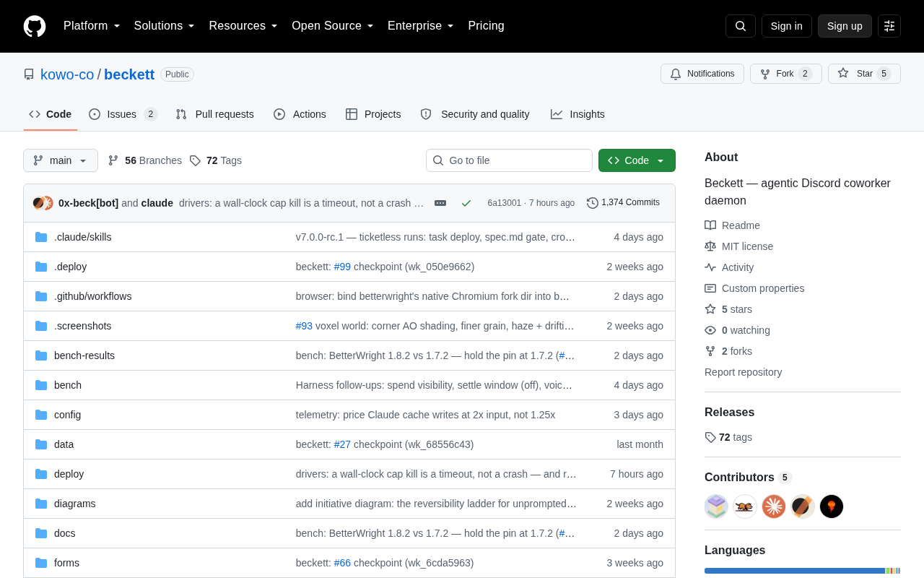
Task: Click the folder icon for forms
Action: click(41, 563)
